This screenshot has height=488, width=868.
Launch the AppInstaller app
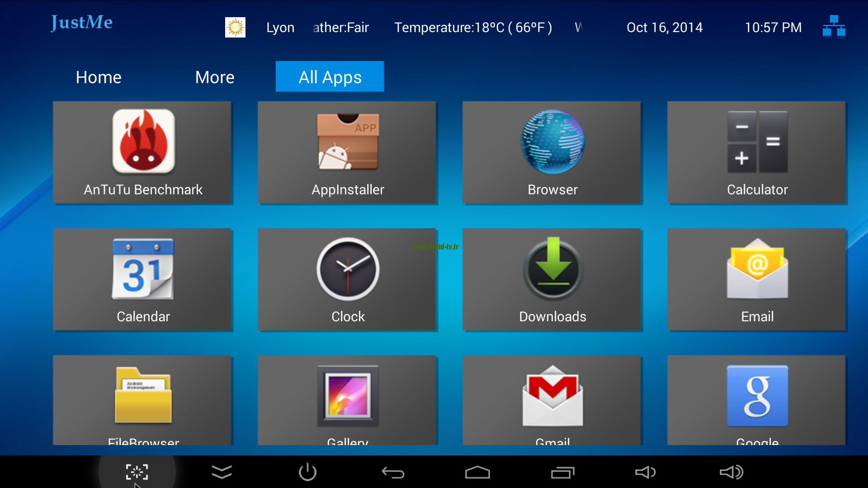pyautogui.click(x=348, y=152)
